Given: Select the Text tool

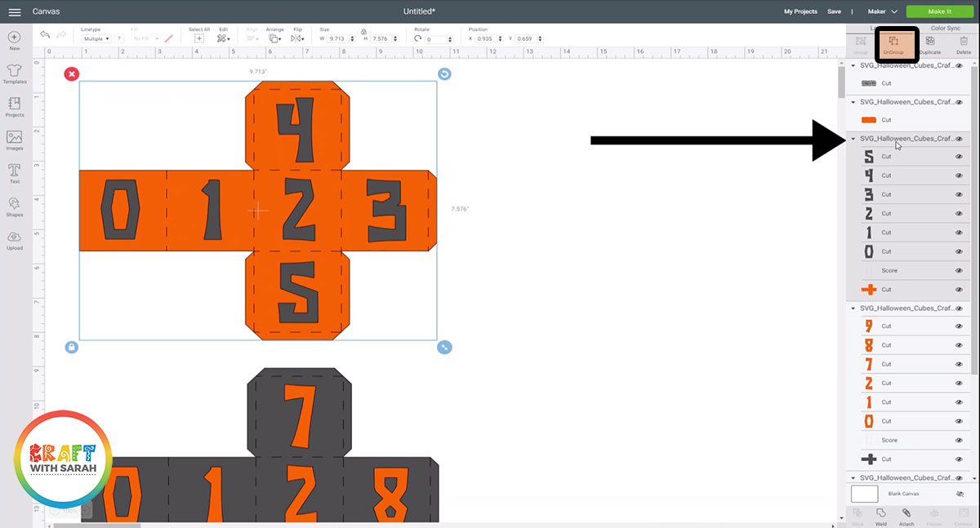Looking at the screenshot, I should tap(15, 170).
